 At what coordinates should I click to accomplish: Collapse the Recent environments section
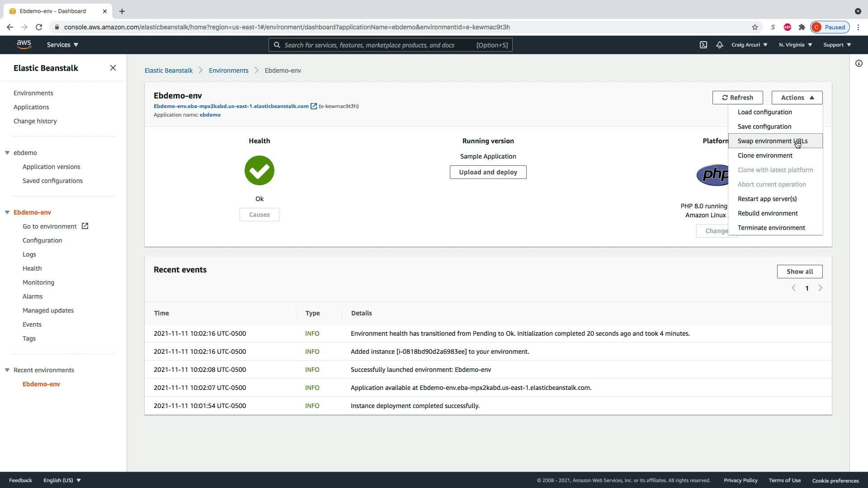7,370
